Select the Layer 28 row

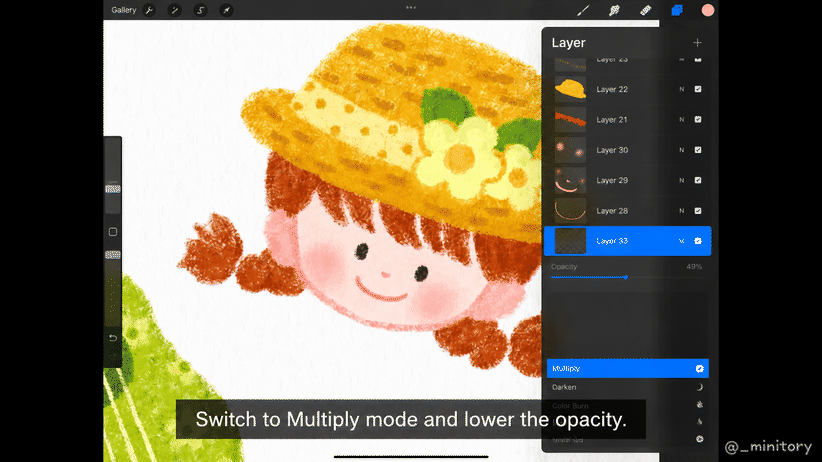(628, 211)
